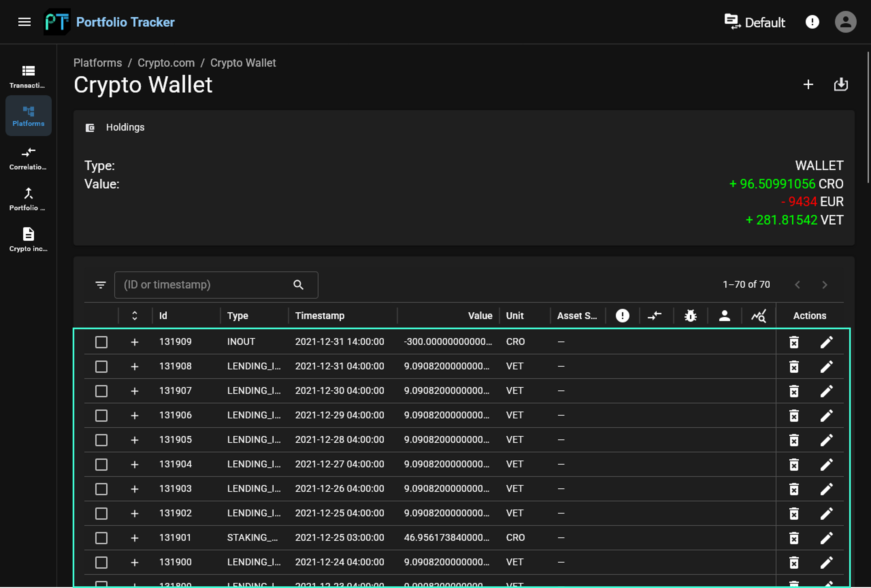Select checkbox for transaction 131908
This screenshot has width=871, height=588.
click(101, 367)
